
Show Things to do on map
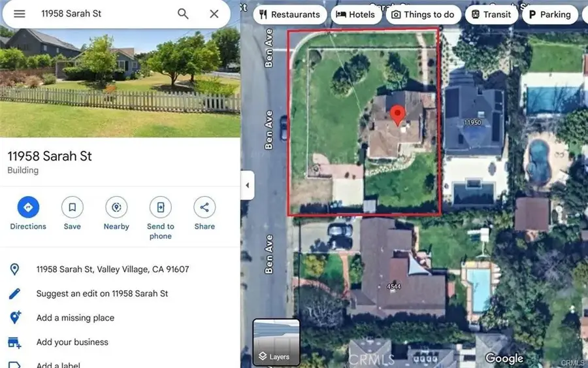tap(423, 14)
